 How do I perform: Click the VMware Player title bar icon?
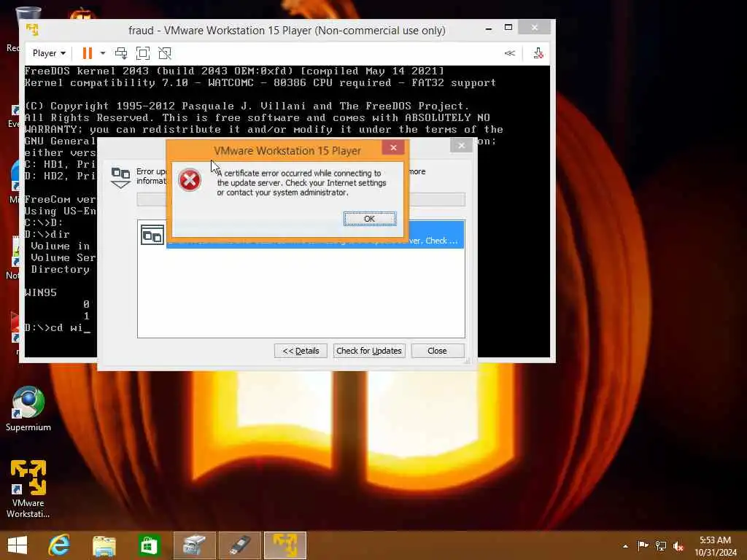tap(32, 30)
